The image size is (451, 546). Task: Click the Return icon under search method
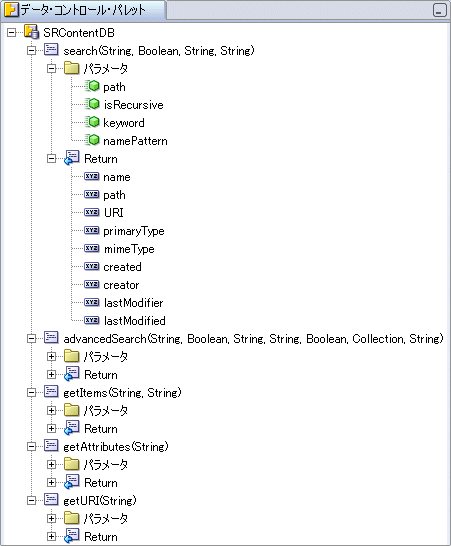point(72,158)
